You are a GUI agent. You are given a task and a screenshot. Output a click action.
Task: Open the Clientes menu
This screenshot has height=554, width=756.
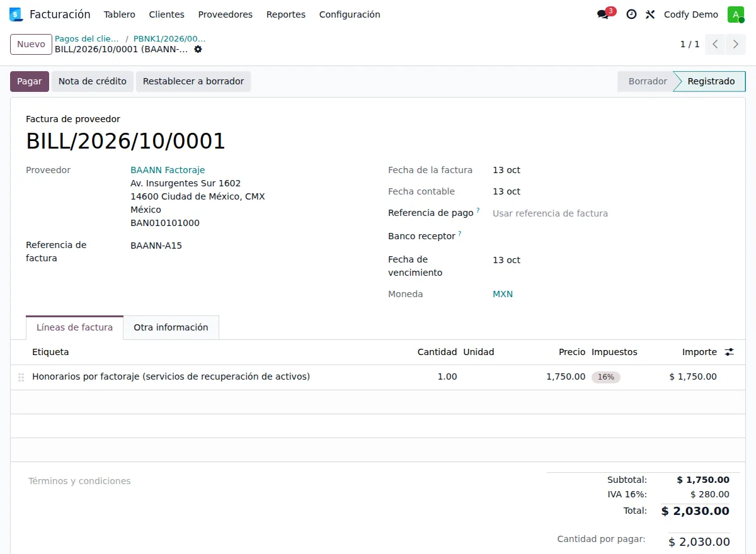(167, 14)
